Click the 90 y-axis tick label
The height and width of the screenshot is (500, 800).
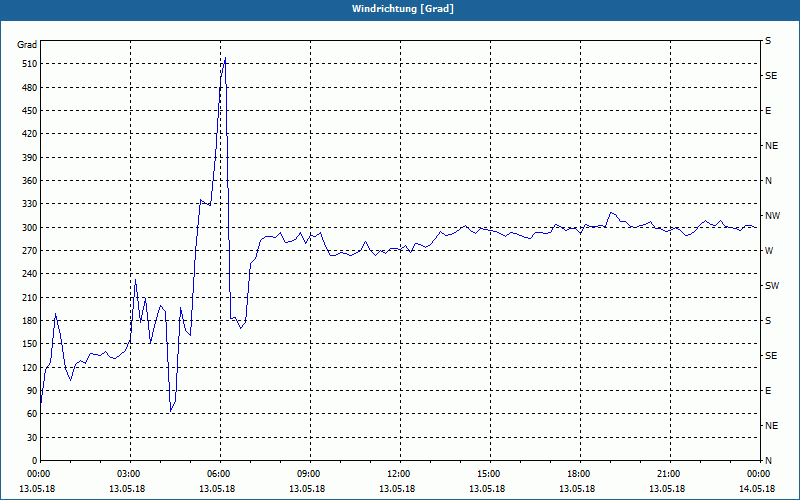31,391
